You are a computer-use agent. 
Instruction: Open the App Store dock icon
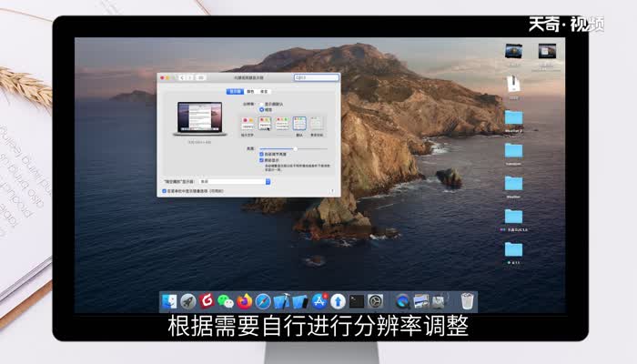pyautogui.click(x=319, y=300)
